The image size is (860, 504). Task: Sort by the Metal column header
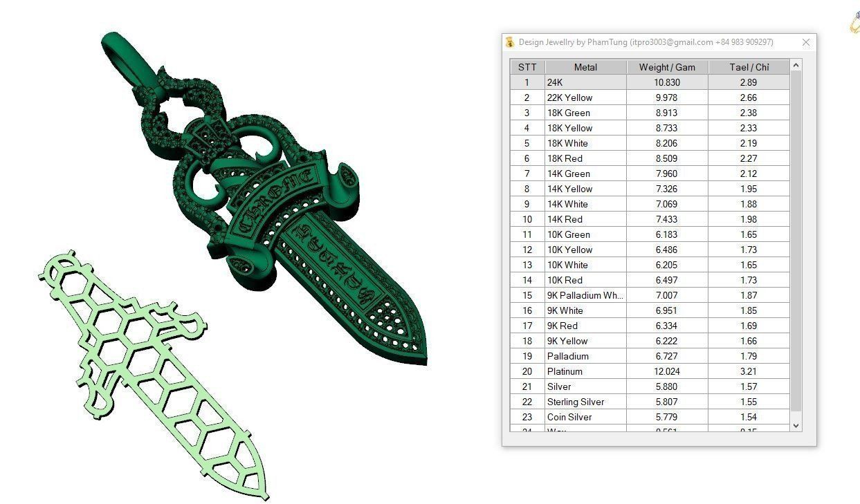click(x=585, y=67)
